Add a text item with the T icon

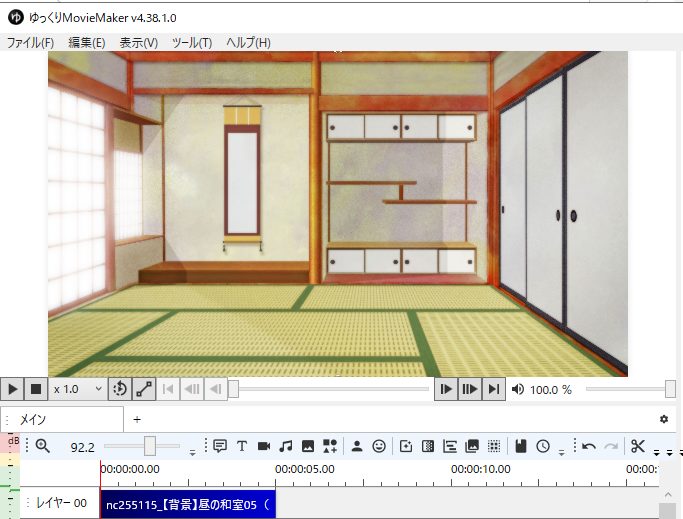click(x=242, y=446)
